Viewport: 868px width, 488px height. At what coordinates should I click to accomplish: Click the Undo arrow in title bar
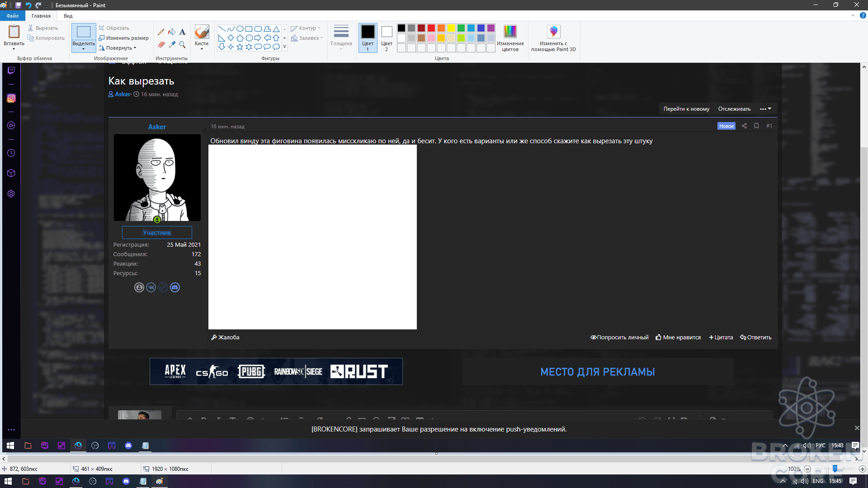tap(28, 5)
